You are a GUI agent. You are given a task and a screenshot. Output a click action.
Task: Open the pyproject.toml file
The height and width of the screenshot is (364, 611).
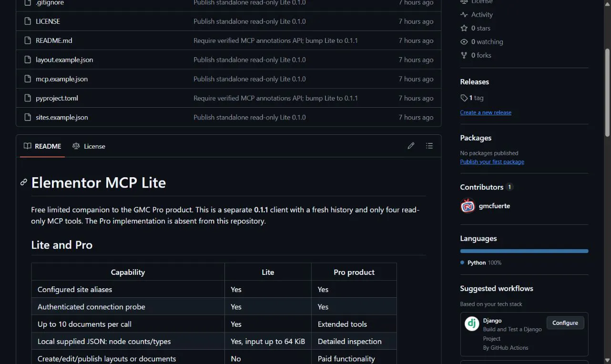tap(57, 98)
